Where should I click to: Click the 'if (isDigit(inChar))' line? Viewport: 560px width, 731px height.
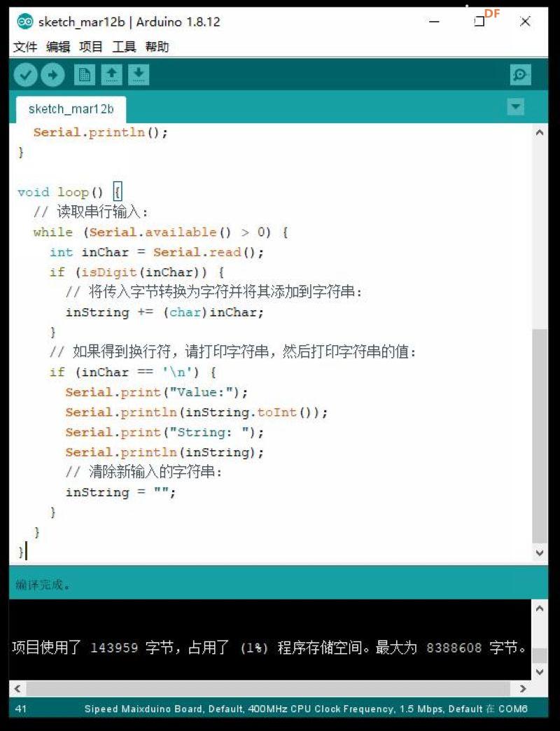click(137, 272)
